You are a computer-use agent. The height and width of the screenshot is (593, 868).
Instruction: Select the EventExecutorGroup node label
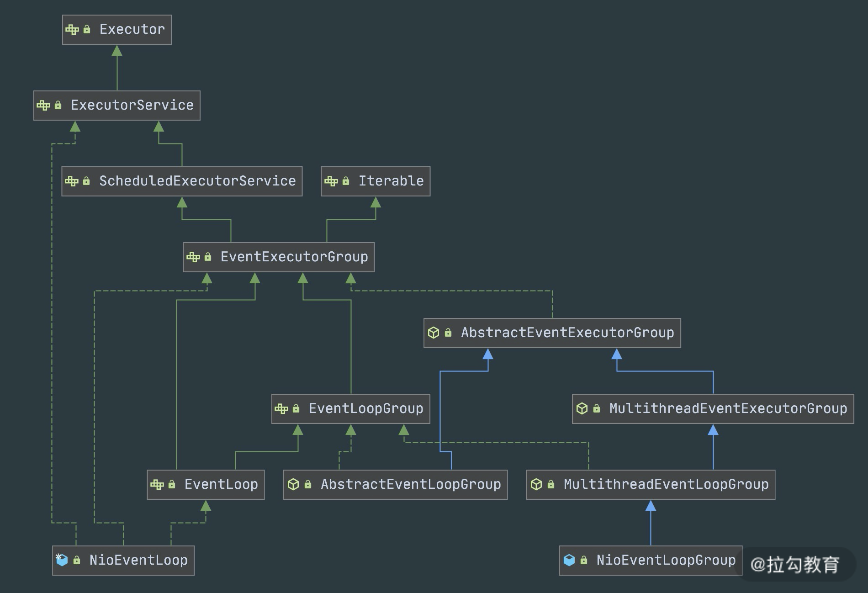coord(294,257)
